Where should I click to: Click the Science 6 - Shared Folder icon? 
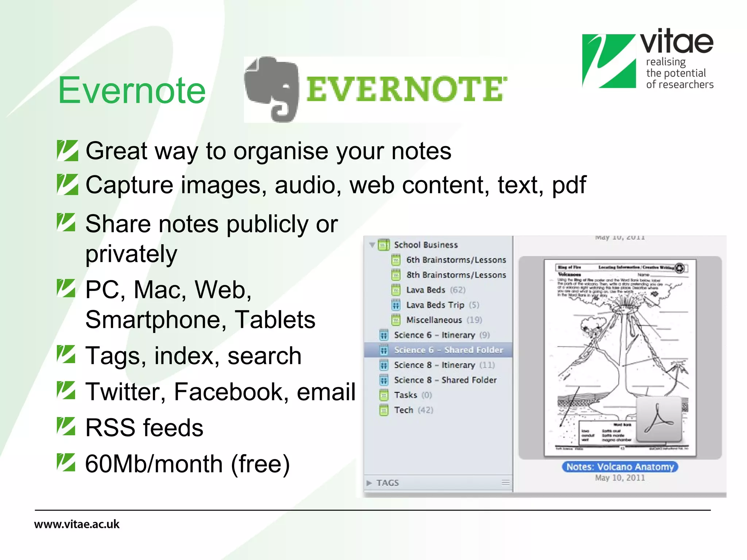[x=384, y=350]
